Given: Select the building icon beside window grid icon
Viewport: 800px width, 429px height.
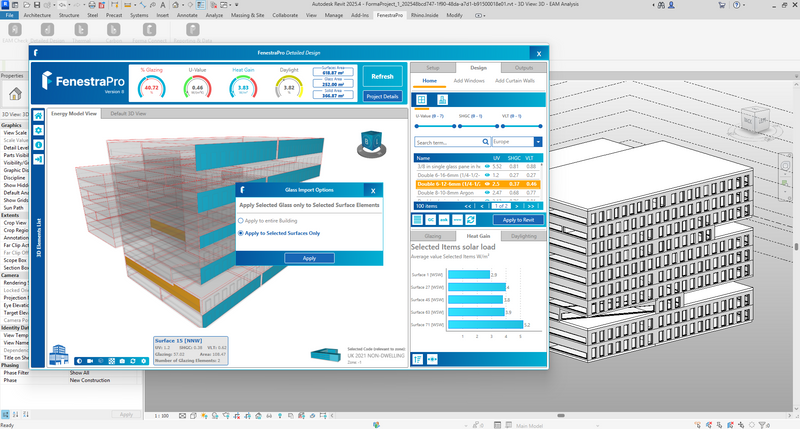Looking at the screenshot, I should (442, 99).
